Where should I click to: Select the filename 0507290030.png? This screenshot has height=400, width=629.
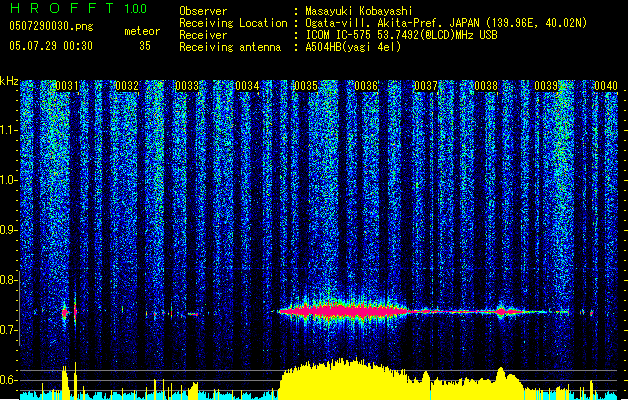pos(51,26)
